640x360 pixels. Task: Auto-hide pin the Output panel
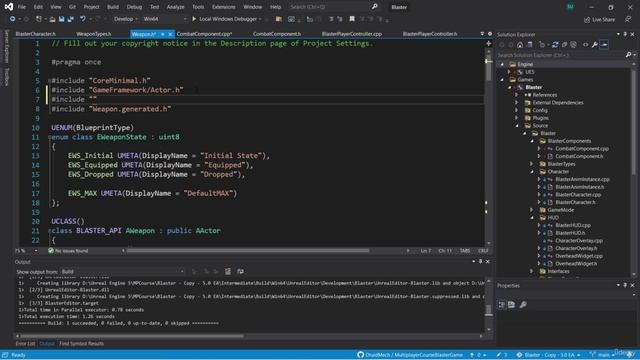480,261
